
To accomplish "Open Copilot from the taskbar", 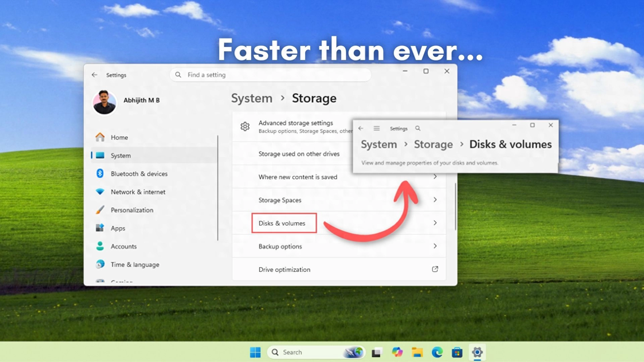I will point(397,352).
